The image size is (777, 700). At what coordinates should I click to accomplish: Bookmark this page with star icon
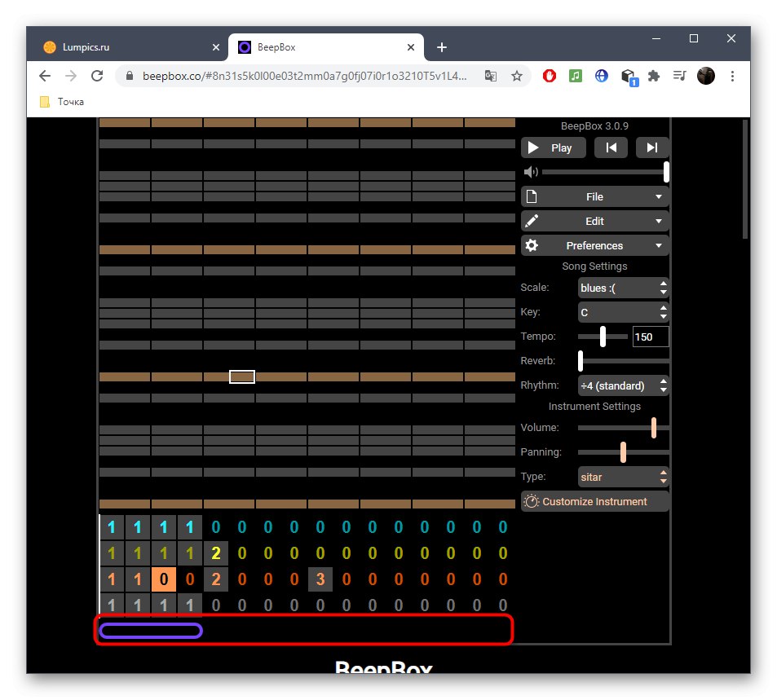tap(517, 76)
